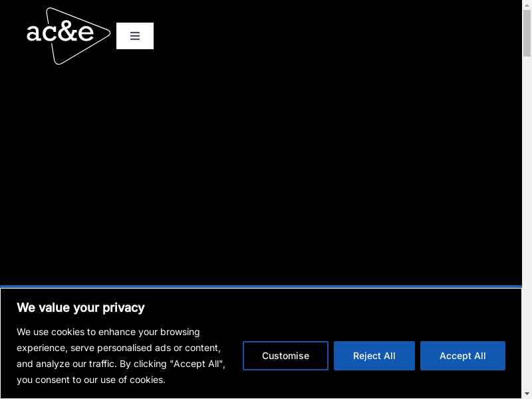Open the hamburger navigation menu
532x399 pixels.
(x=135, y=36)
